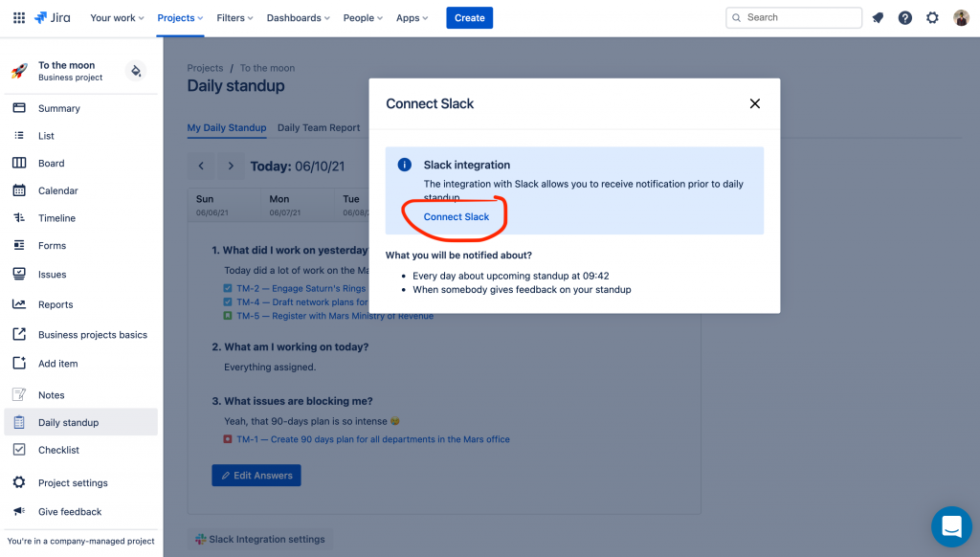Viewport: 980px width, 557px height.
Task: Open issue TM-2 Engage Saturn's Rings
Action: click(301, 288)
